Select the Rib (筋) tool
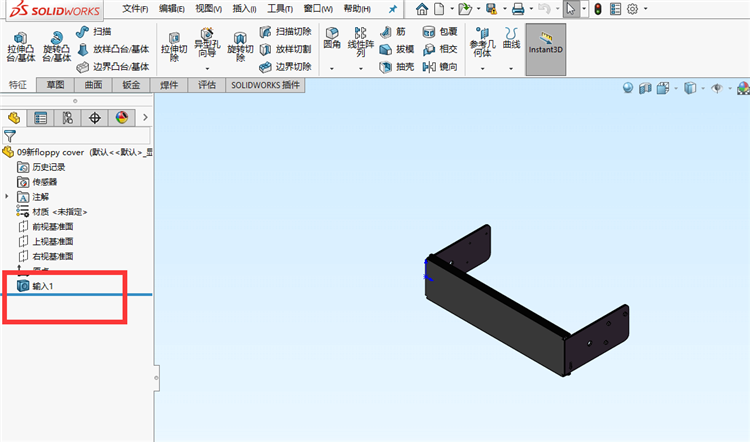 393,32
